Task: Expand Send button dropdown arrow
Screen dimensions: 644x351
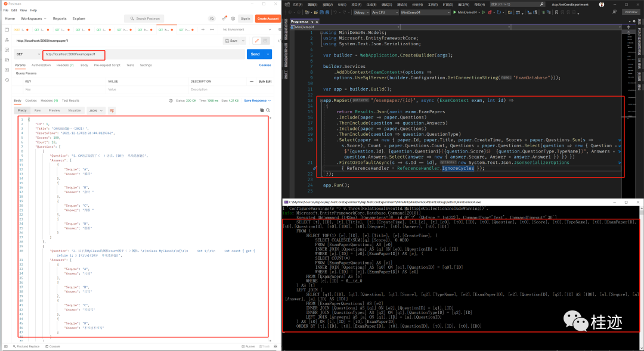Action: 268,54
